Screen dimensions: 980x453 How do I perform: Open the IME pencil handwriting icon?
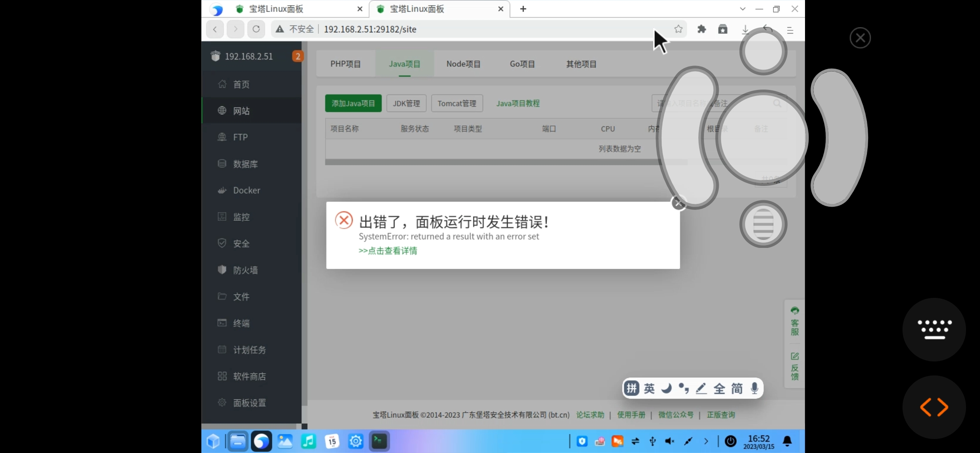(701, 388)
